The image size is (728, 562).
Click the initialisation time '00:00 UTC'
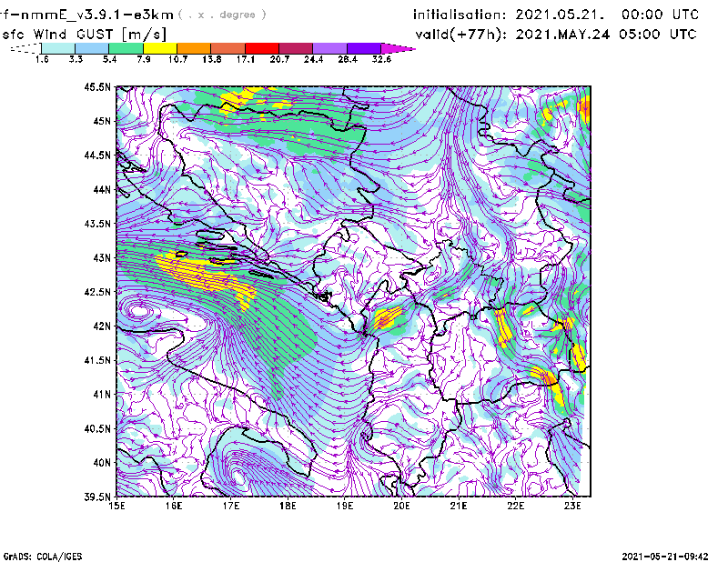pyautogui.click(x=660, y=15)
